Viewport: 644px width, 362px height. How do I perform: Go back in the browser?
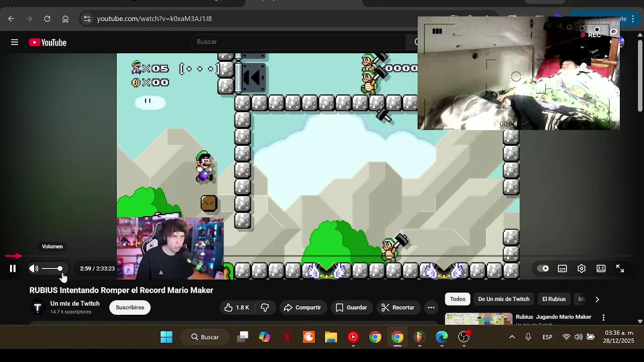pyautogui.click(x=11, y=19)
